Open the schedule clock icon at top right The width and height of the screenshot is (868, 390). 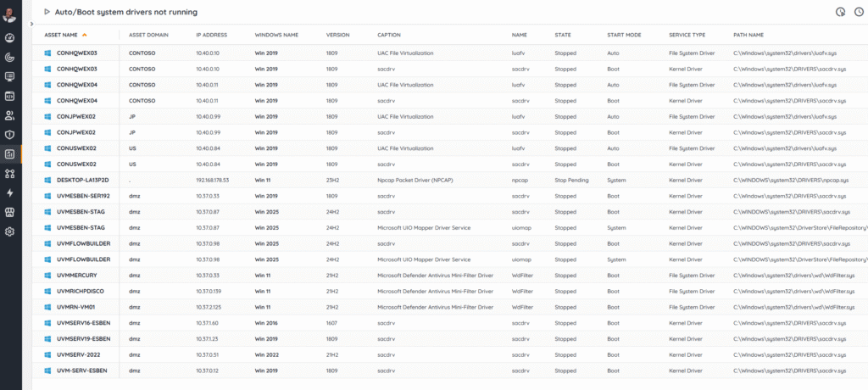tap(858, 12)
